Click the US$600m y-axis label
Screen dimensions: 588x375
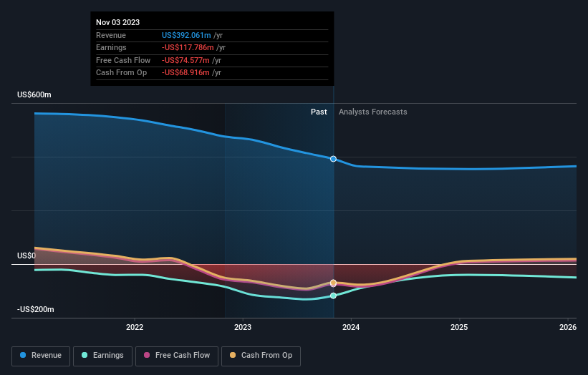coord(34,94)
